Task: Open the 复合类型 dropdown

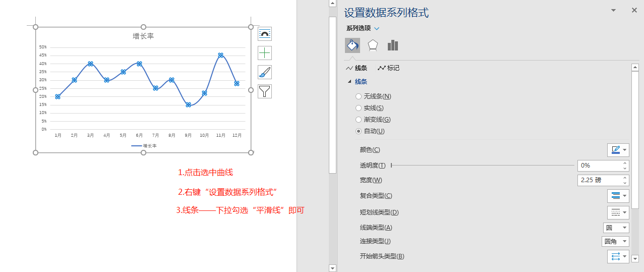Action: coord(618,196)
